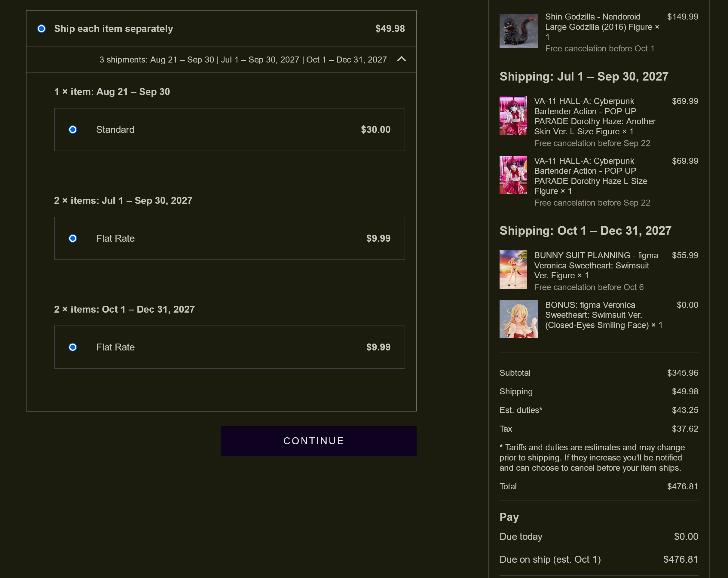Click the $30.00 Standard shipping price

click(375, 130)
